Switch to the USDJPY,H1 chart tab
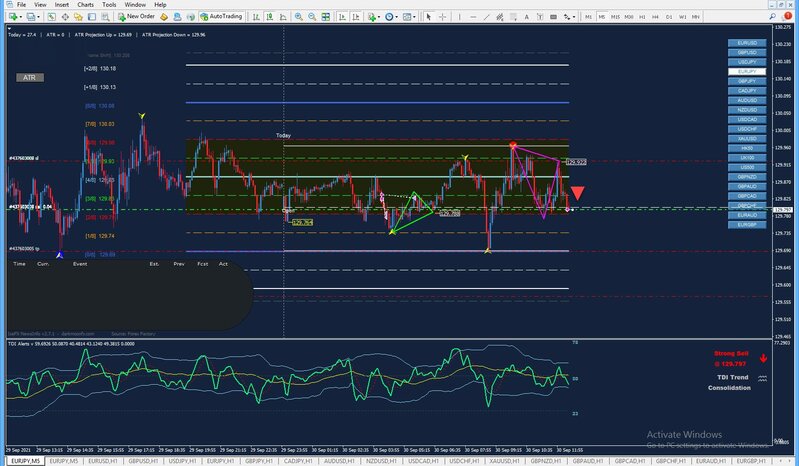Image resolution: width=799 pixels, height=466 pixels. coord(182,461)
